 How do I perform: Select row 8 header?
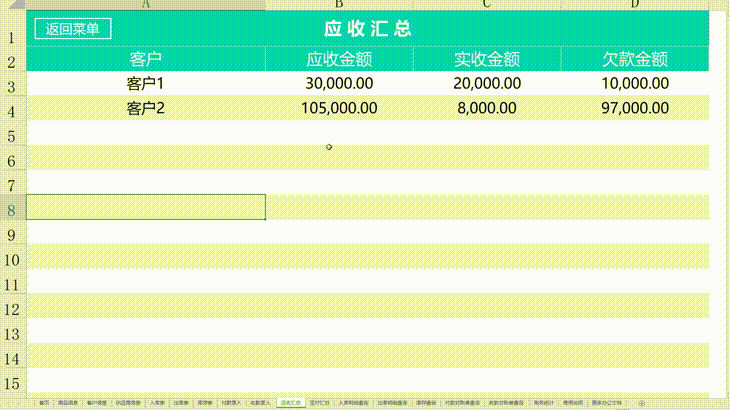11,208
